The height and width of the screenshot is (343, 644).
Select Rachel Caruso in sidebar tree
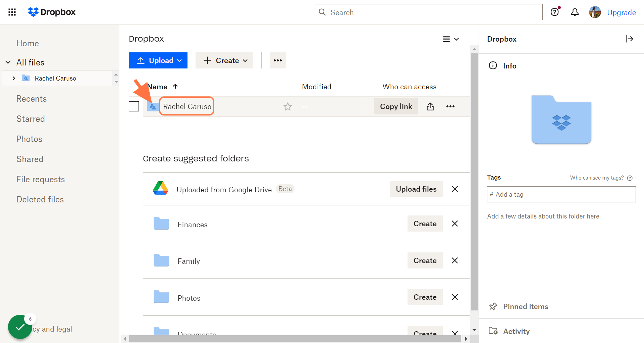click(x=55, y=78)
